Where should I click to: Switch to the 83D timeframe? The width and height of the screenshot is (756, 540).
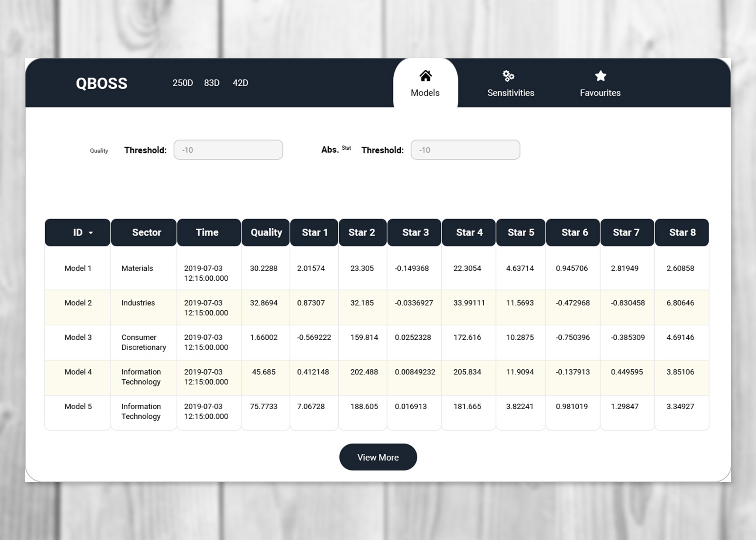[x=212, y=83]
